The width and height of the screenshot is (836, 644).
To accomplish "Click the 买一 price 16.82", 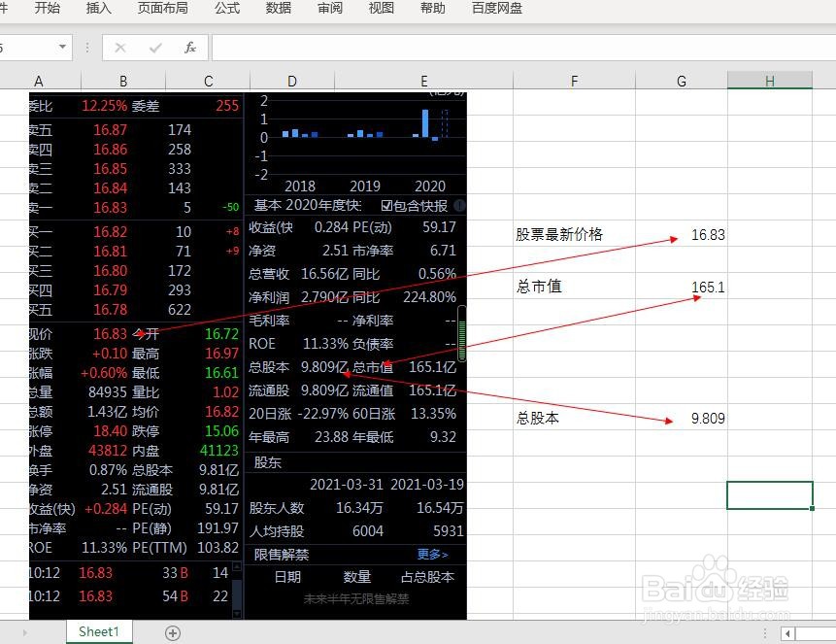I will (110, 231).
